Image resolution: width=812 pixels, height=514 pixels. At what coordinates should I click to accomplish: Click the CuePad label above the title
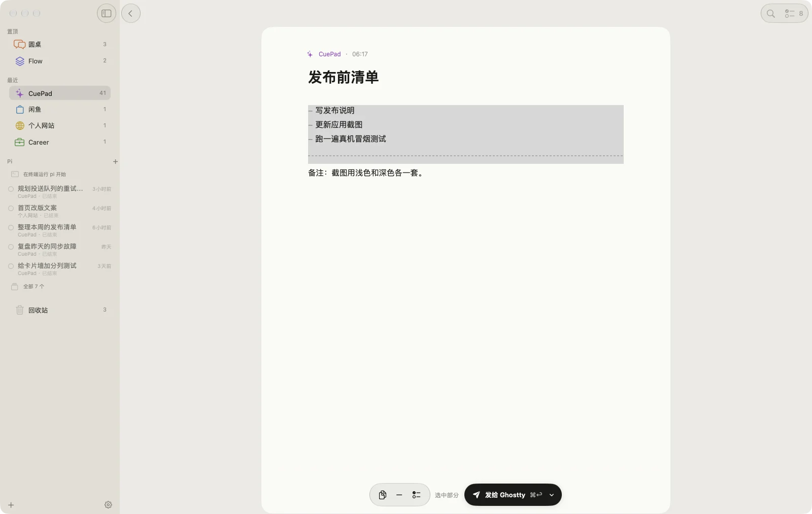click(x=329, y=54)
